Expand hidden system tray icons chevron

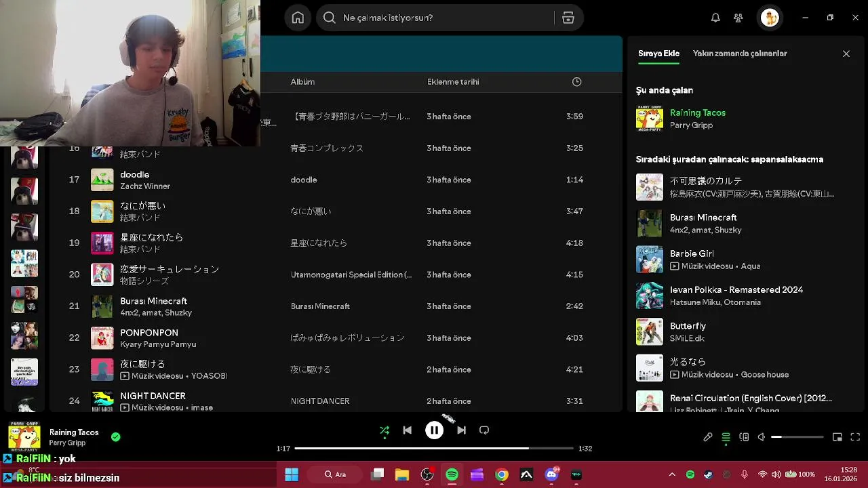coord(672,474)
